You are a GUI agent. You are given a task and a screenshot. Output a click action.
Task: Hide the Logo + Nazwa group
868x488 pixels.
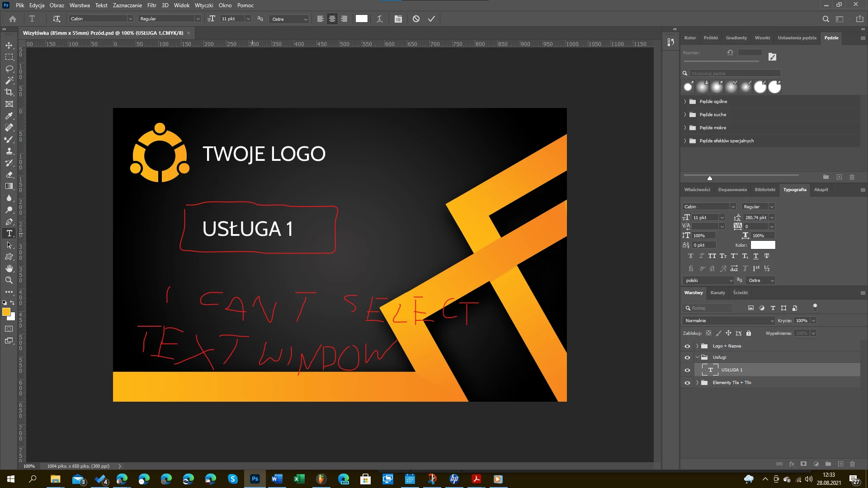(x=687, y=346)
